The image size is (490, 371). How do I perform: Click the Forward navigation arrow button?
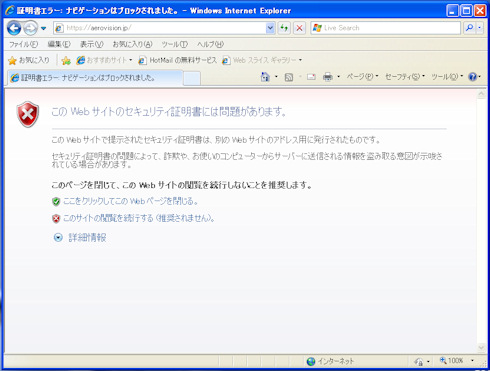tap(31, 28)
